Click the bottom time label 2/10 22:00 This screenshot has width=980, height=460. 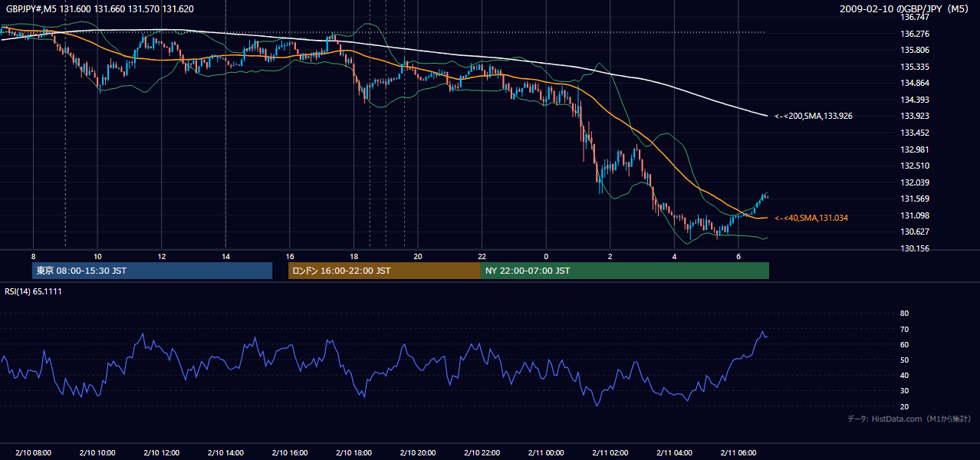click(482, 453)
